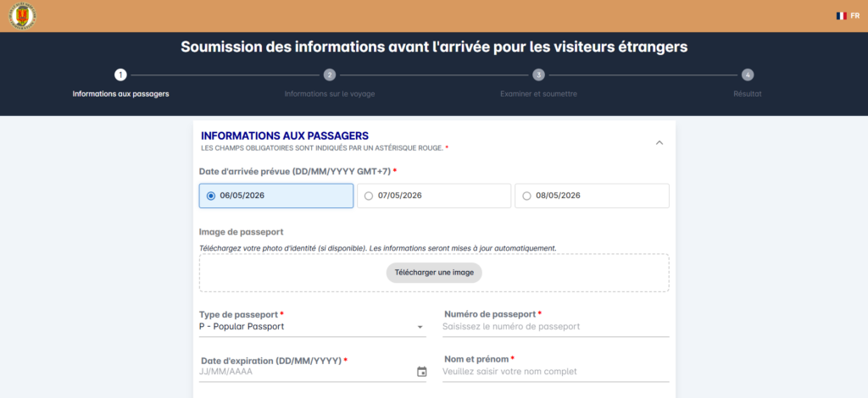The width and height of the screenshot is (868, 398).
Task: Click the French flag icon
Action: [x=842, y=16]
